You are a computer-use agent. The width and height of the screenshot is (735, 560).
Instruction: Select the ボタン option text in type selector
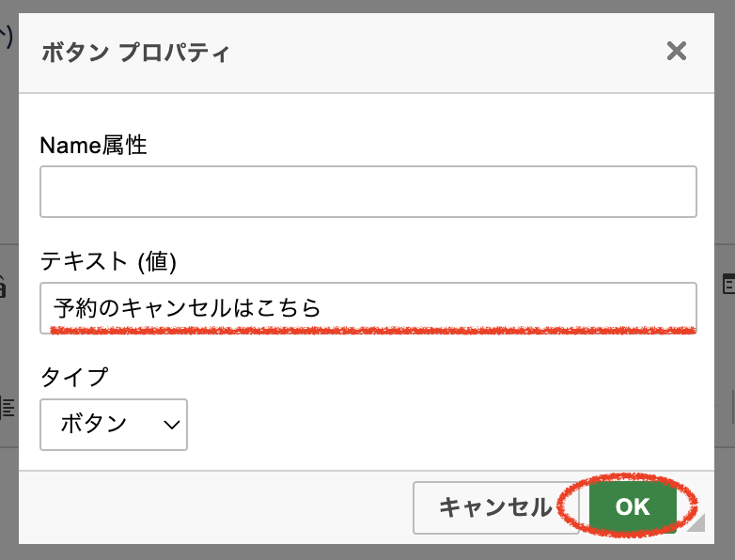(93, 425)
